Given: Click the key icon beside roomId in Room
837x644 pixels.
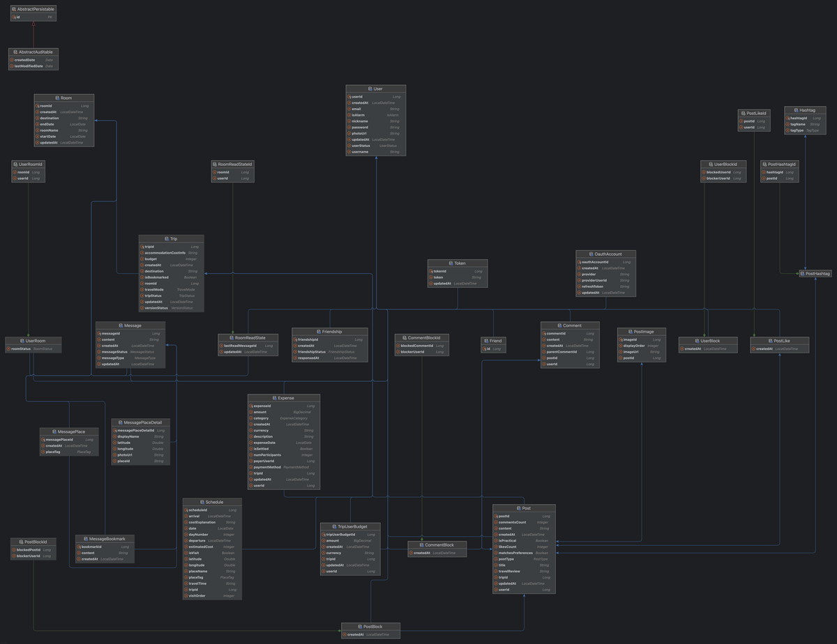Looking at the screenshot, I should (x=39, y=106).
